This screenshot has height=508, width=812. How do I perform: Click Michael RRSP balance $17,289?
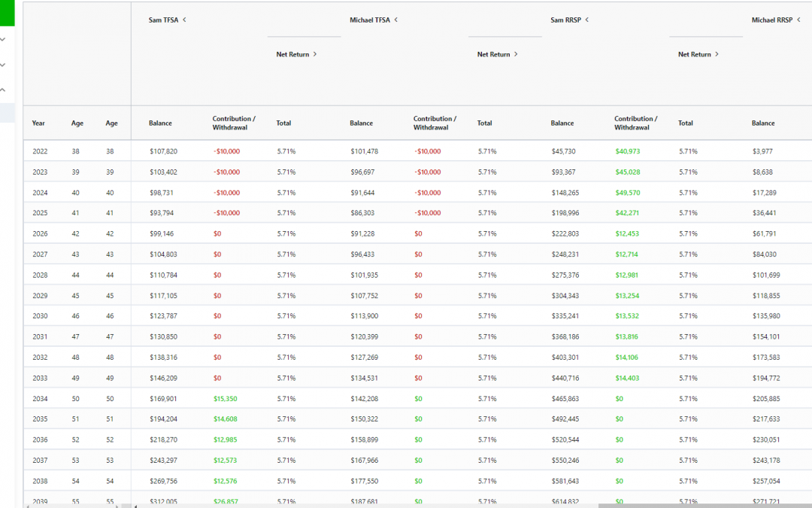pos(765,193)
